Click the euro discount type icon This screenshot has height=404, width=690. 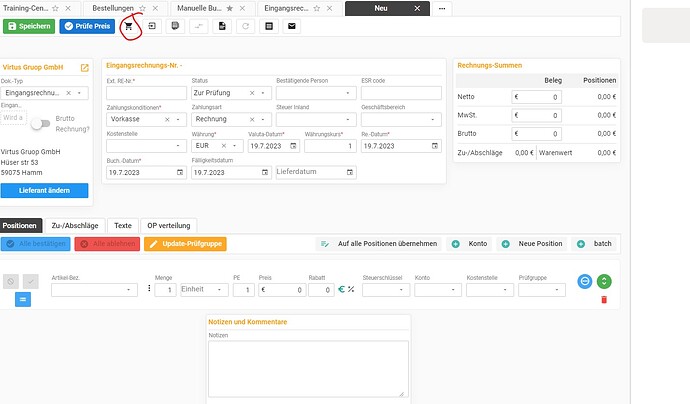click(x=341, y=289)
